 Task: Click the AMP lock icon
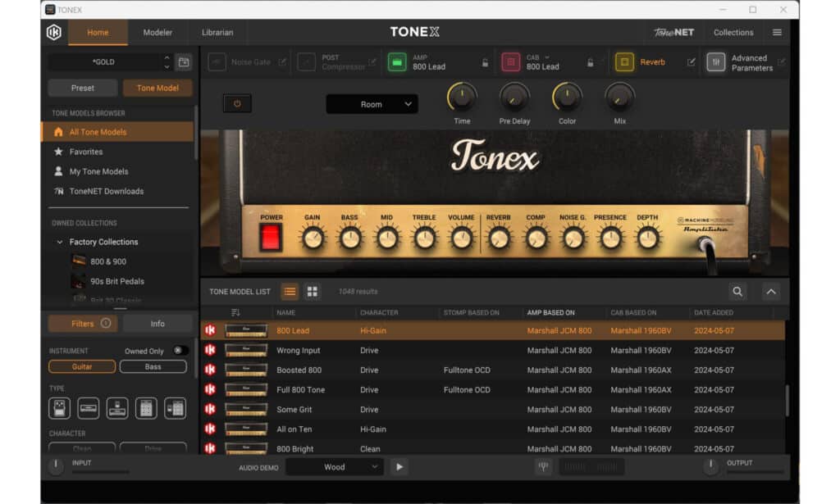(x=485, y=62)
